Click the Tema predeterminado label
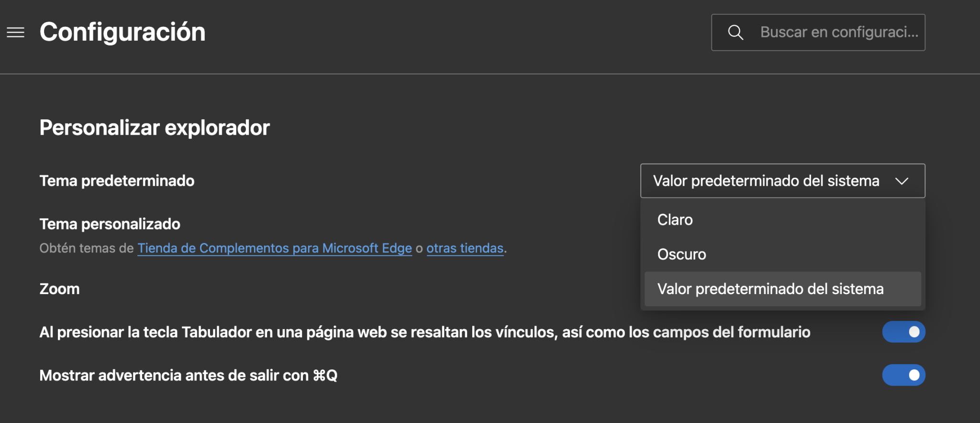The image size is (980, 423). (117, 181)
